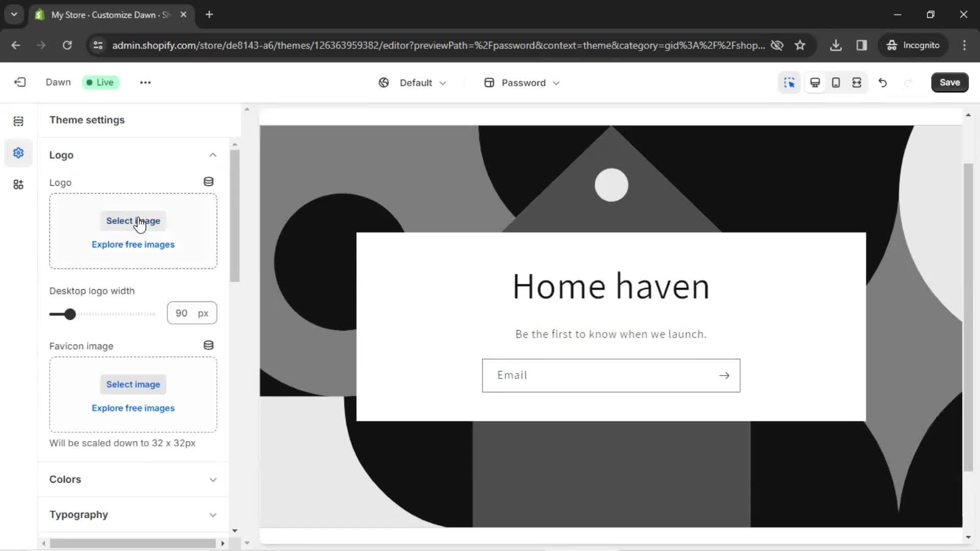Viewport: 980px width, 551px height.
Task: Click the undo arrow icon in toolbar
Action: point(883,82)
